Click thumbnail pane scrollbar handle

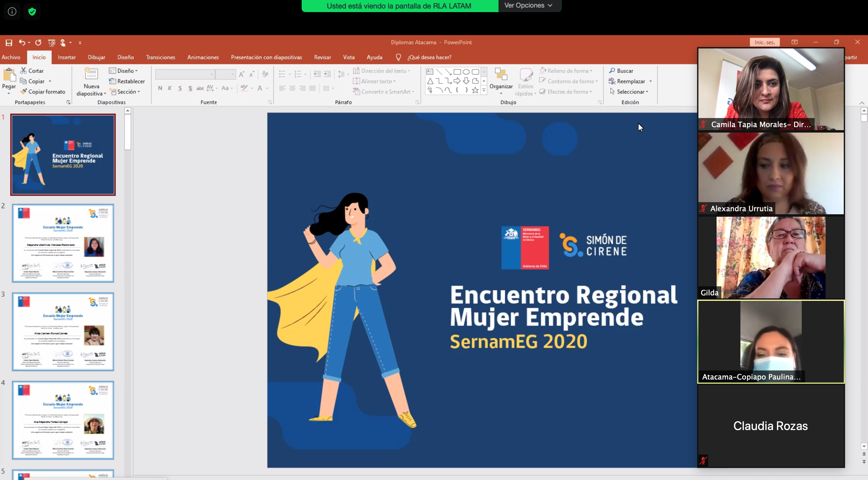click(x=128, y=132)
